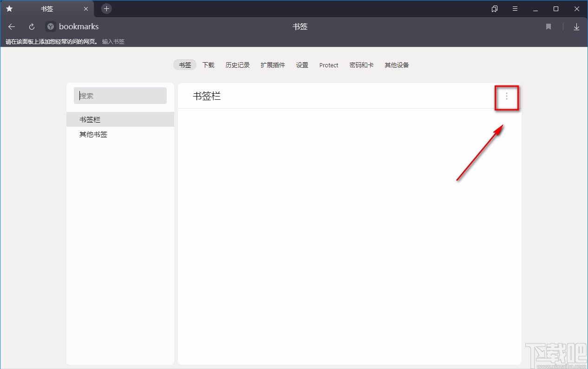Reload the bookmarks page
Image resolution: width=588 pixels, height=369 pixels.
pyautogui.click(x=31, y=26)
